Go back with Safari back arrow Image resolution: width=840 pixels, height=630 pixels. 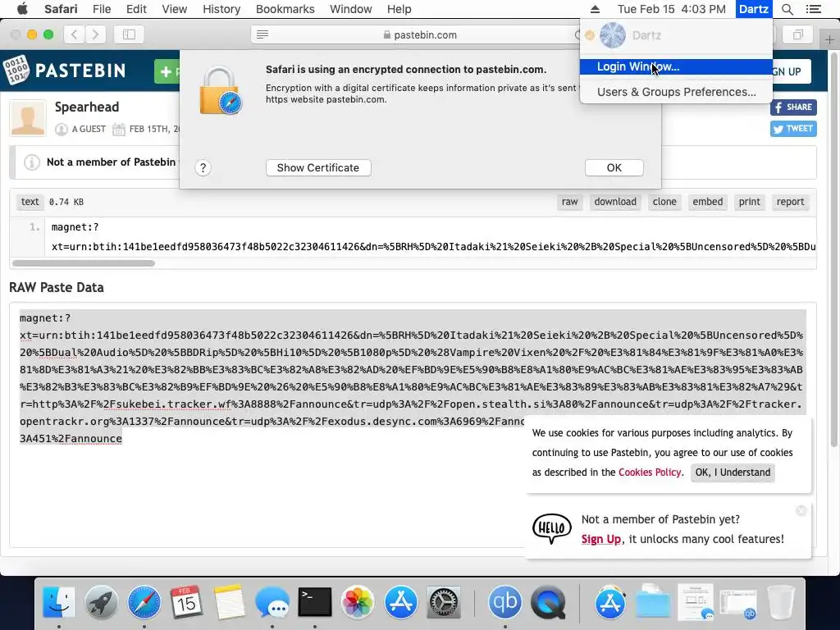[74, 34]
